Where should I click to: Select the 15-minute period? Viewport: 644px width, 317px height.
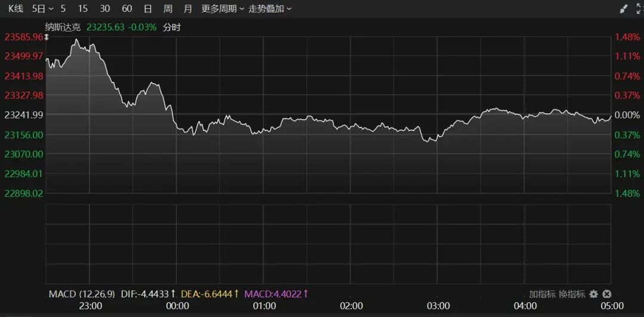click(83, 9)
